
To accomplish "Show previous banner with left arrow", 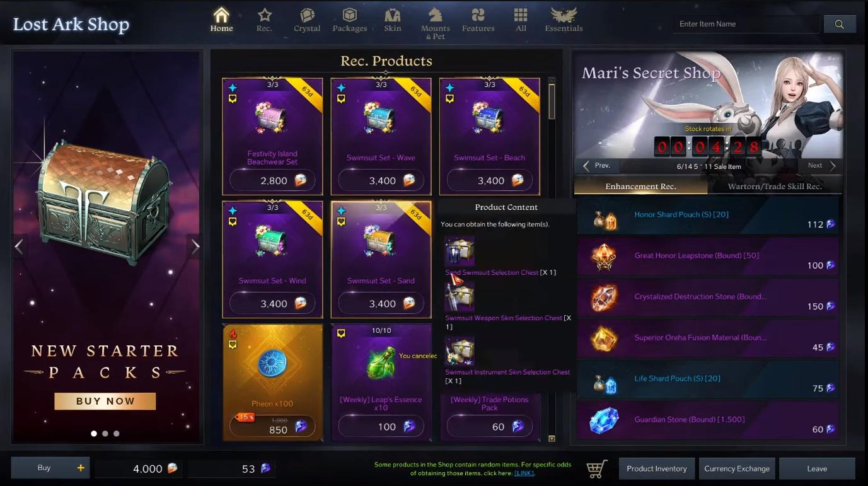I will (19, 246).
